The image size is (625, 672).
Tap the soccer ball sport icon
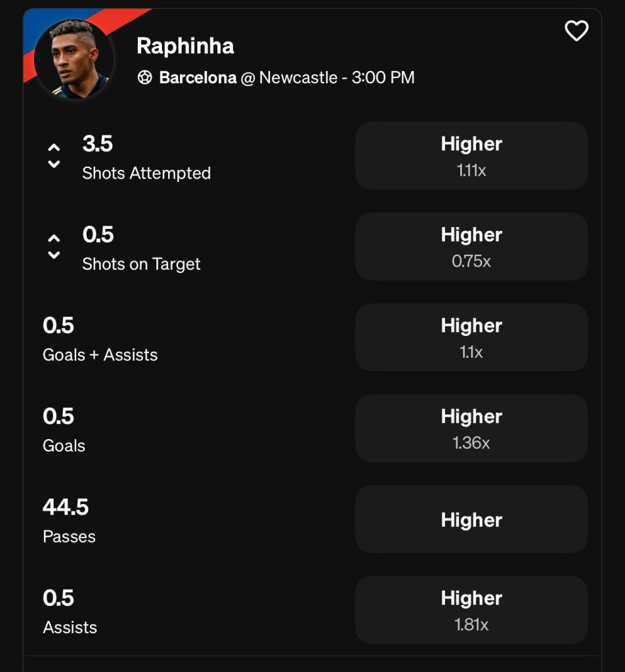click(145, 77)
